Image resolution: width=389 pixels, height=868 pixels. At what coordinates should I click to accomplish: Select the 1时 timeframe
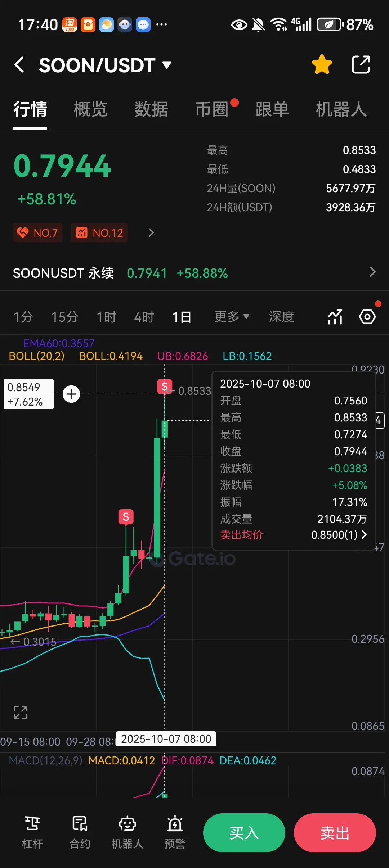point(106,317)
